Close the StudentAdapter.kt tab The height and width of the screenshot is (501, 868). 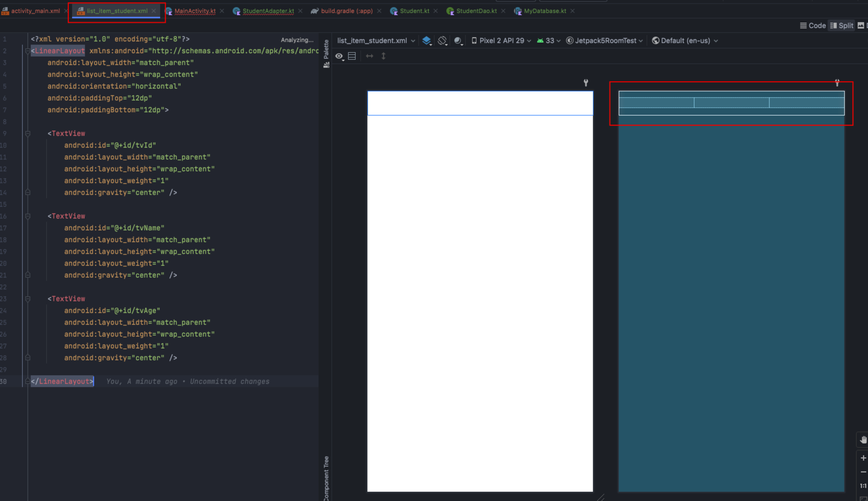(x=300, y=11)
